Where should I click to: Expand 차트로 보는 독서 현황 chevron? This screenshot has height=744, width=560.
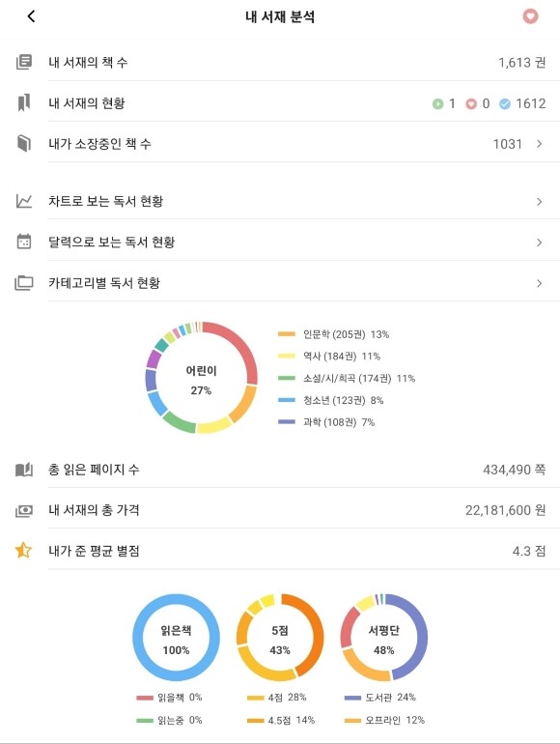coord(539,202)
